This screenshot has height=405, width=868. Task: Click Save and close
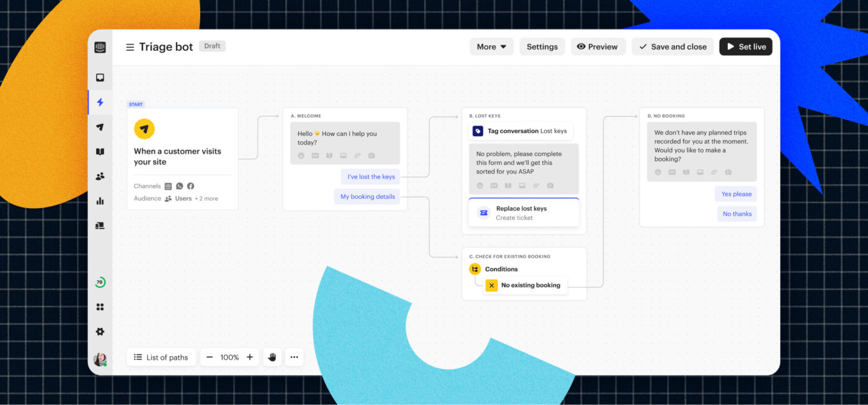click(x=673, y=46)
